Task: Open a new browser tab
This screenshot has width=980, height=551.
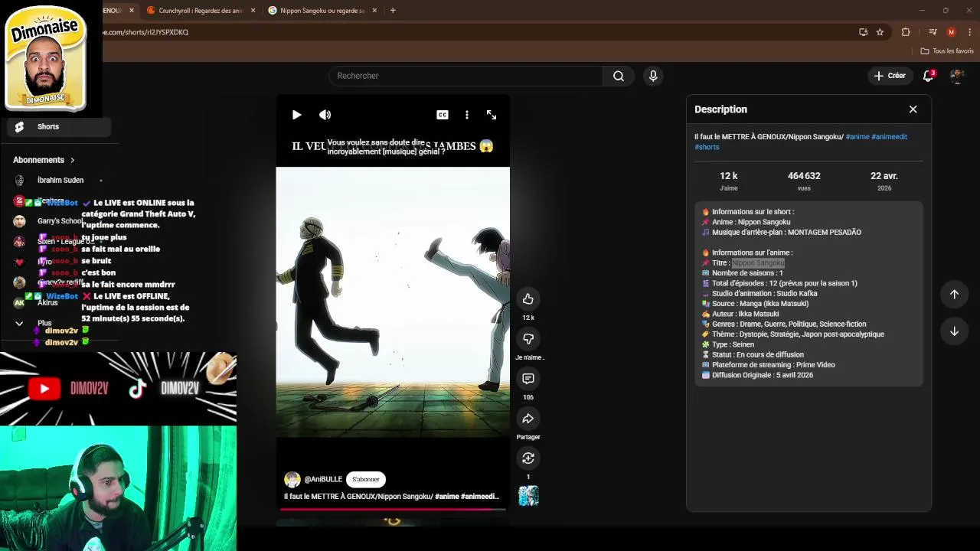Action: [393, 11]
